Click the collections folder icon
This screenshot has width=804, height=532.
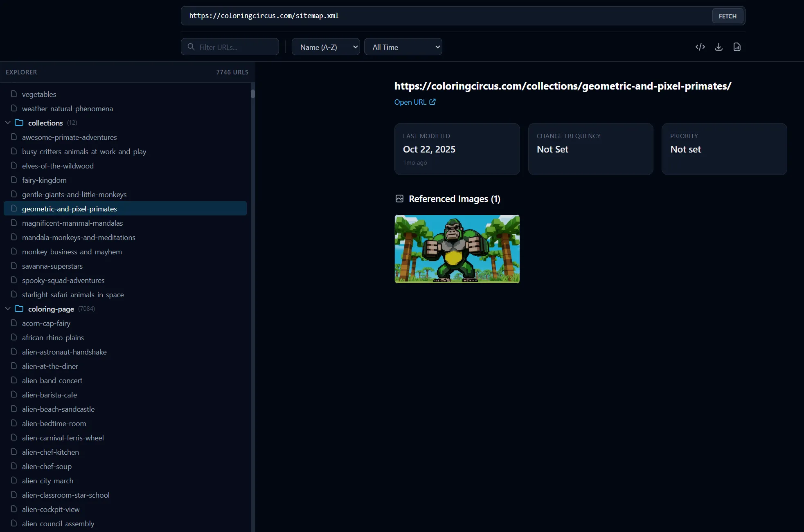pyautogui.click(x=19, y=123)
